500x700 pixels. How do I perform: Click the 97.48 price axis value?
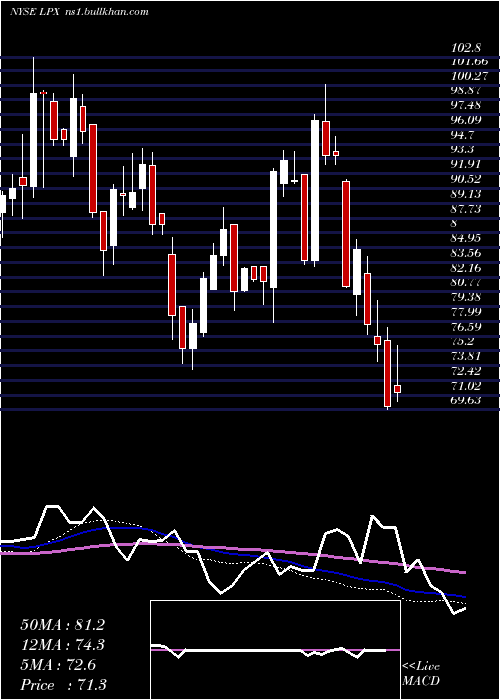coord(466,105)
